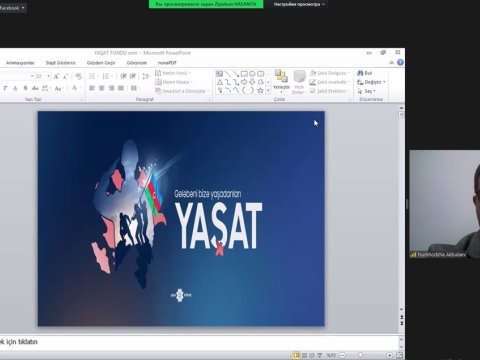This screenshot has height=360, width=480.
Task: Apply the font color A button
Action: (x=74, y=88)
